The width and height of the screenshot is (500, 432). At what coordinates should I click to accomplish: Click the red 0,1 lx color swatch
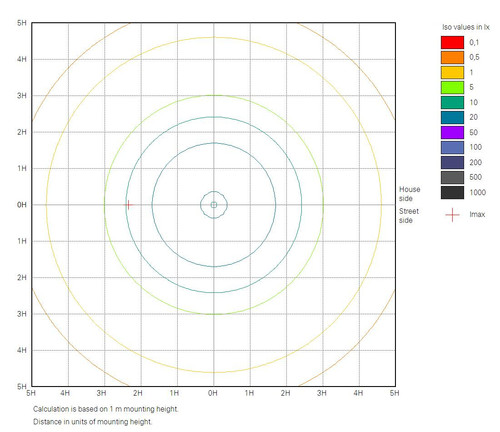(452, 42)
